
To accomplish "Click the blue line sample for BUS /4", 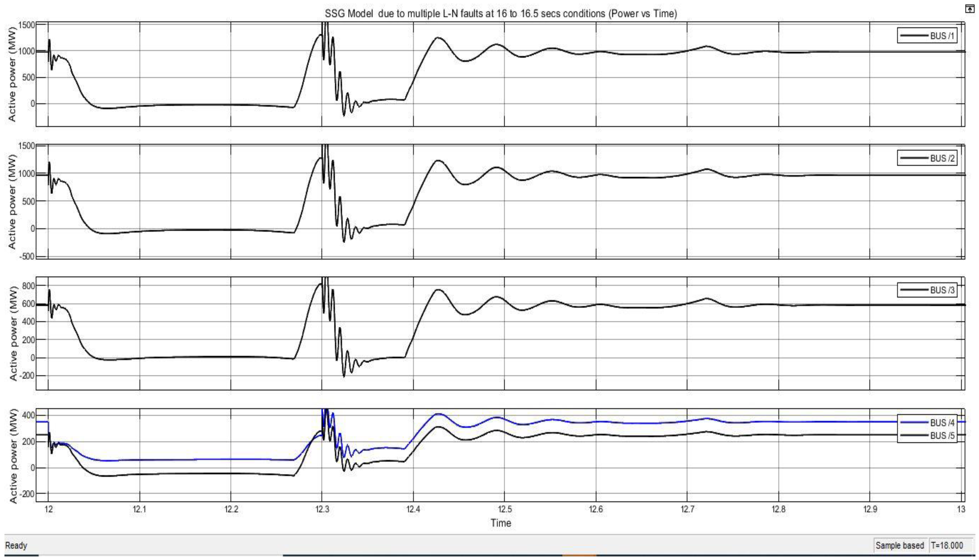I will point(914,423).
